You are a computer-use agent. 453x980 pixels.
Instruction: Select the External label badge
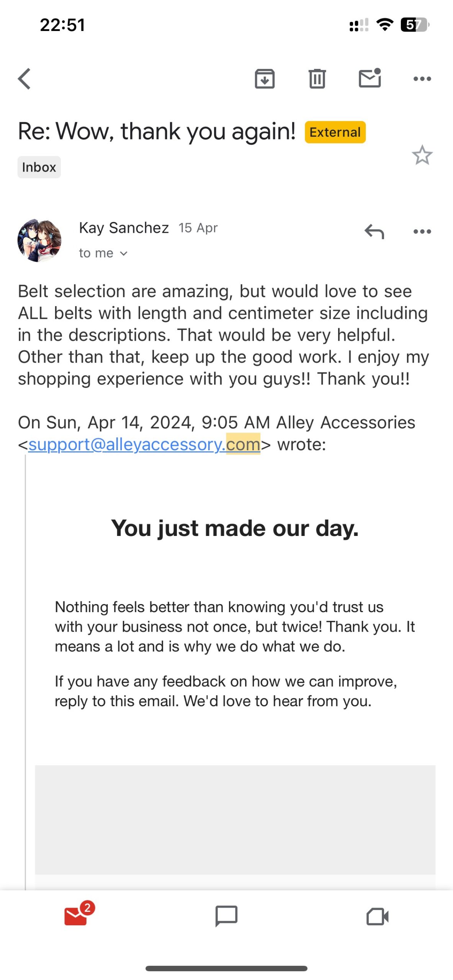[x=335, y=132]
